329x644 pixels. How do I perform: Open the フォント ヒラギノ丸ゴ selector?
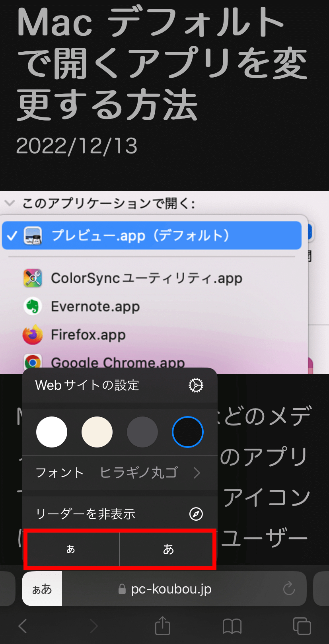point(120,473)
